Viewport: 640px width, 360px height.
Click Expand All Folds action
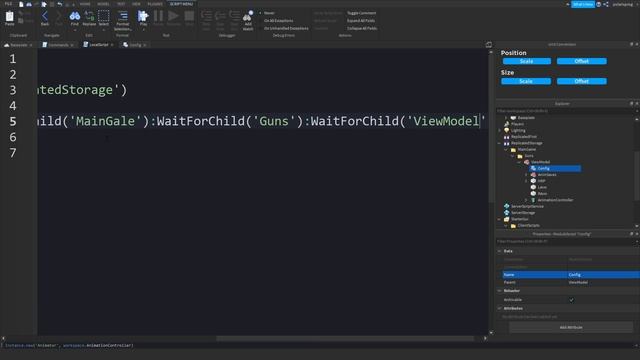click(x=361, y=20)
